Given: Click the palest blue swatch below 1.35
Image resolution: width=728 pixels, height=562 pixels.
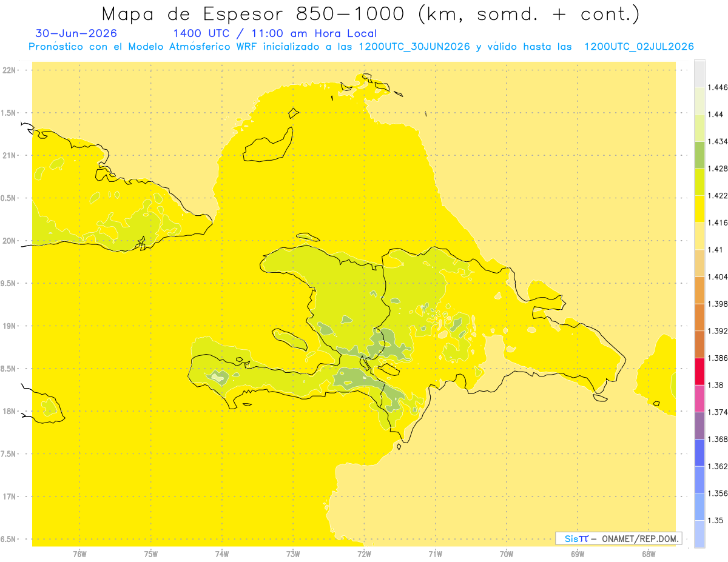Looking at the screenshot, I should [699, 534].
